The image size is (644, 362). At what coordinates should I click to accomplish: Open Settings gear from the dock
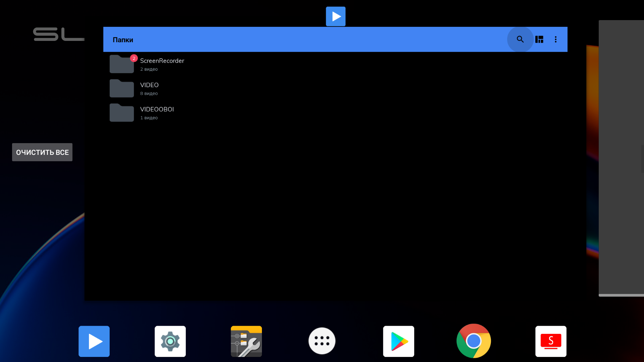pyautogui.click(x=170, y=341)
